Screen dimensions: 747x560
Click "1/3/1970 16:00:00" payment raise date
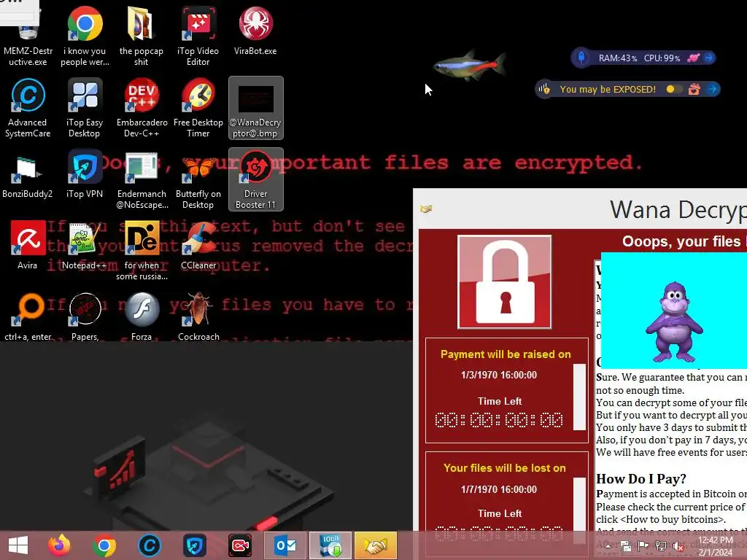[499, 375]
